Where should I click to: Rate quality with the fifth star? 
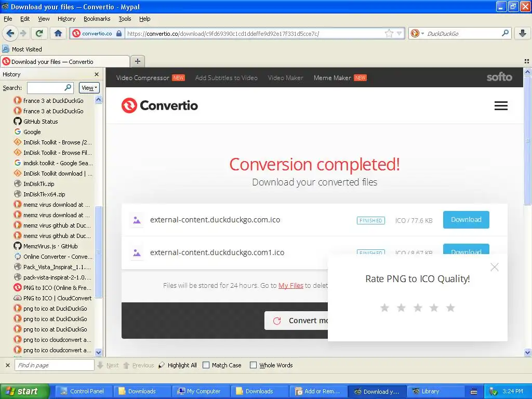coord(450,308)
